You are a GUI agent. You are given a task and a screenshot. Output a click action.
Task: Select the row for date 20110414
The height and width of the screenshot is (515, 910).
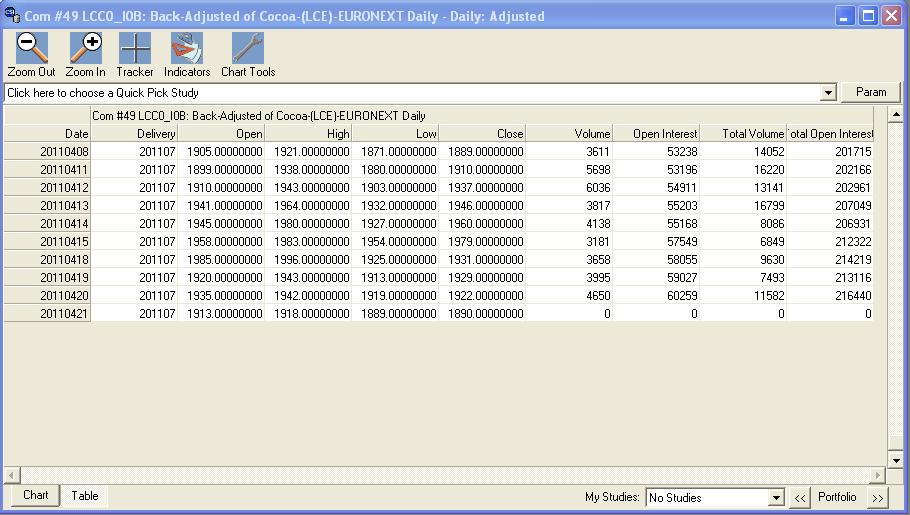pyautogui.click(x=47, y=224)
